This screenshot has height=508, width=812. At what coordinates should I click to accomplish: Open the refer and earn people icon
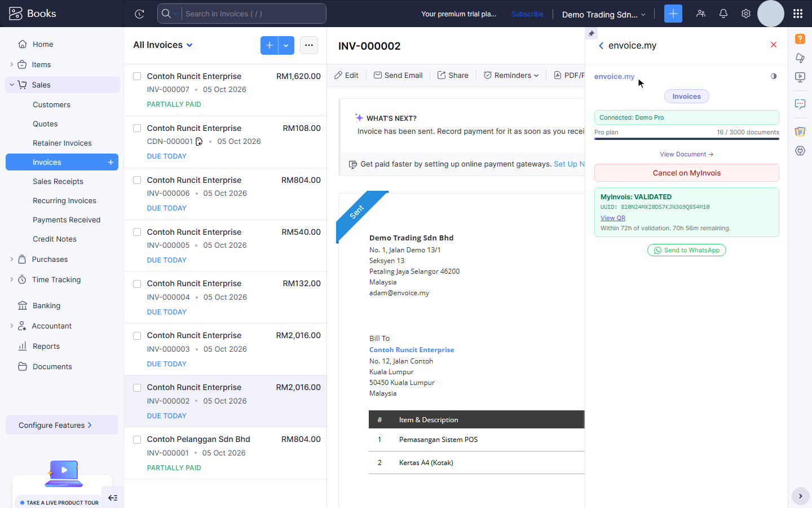(x=701, y=14)
